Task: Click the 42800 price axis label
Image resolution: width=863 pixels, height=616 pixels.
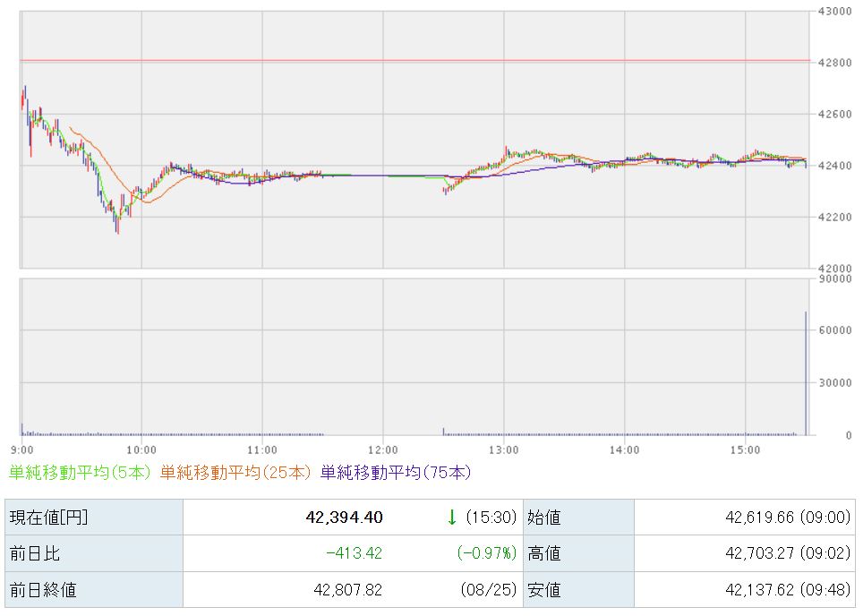Action: 835,63
